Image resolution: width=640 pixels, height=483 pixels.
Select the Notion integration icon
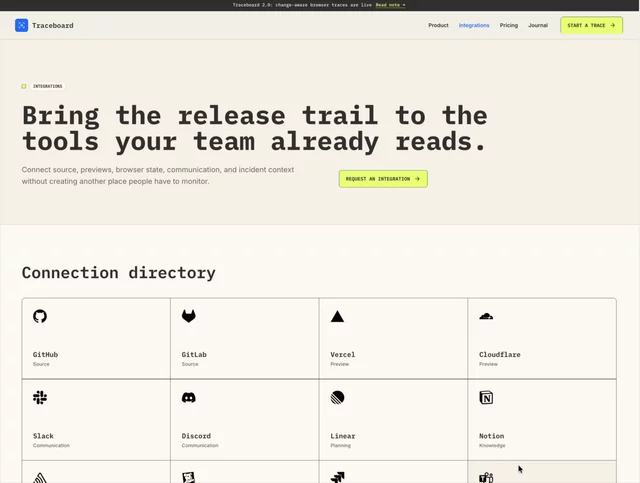[x=486, y=397]
